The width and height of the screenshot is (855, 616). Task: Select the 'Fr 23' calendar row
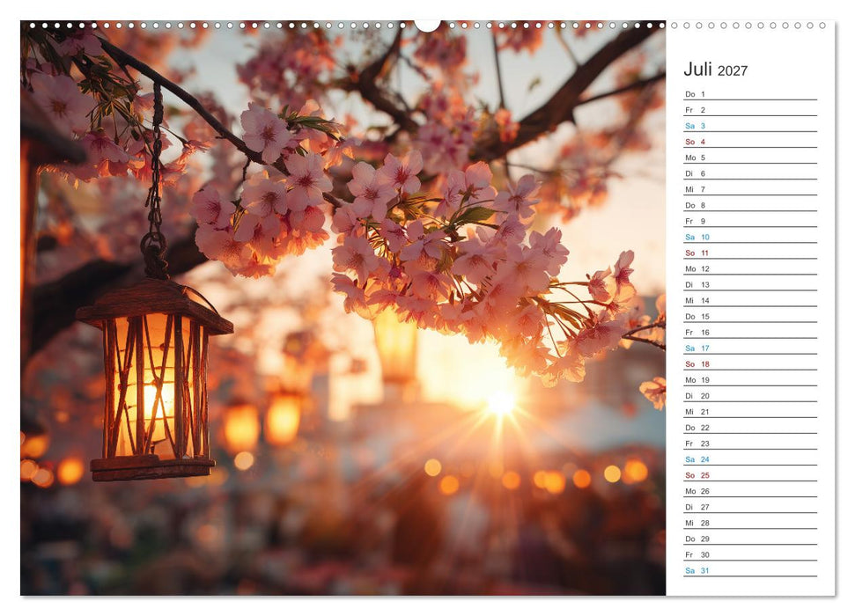[x=750, y=444]
